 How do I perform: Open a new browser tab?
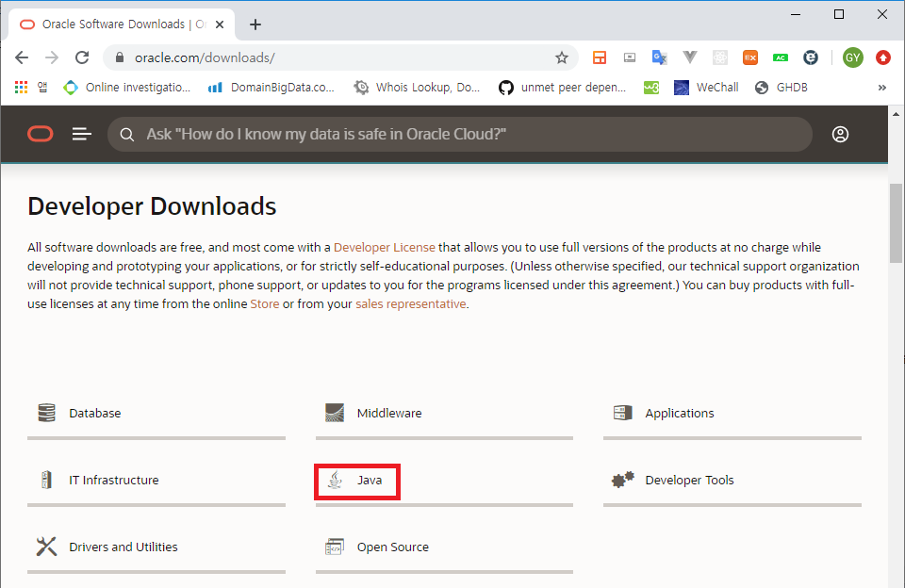point(255,24)
